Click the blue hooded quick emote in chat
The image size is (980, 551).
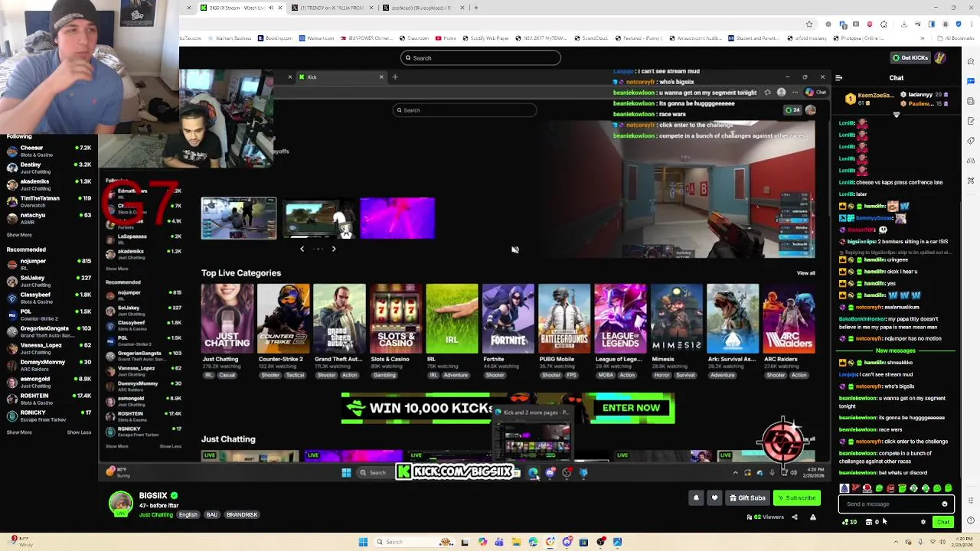(x=844, y=488)
